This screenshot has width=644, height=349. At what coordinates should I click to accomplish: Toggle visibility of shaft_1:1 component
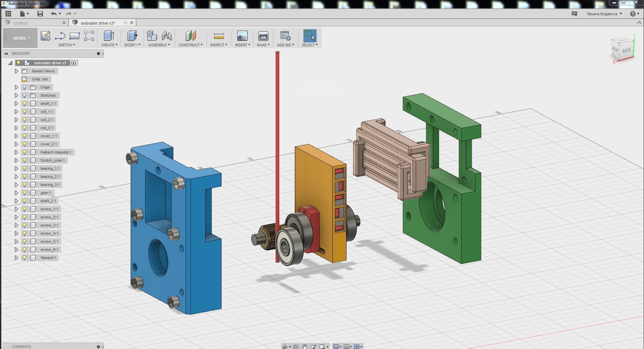(x=24, y=103)
